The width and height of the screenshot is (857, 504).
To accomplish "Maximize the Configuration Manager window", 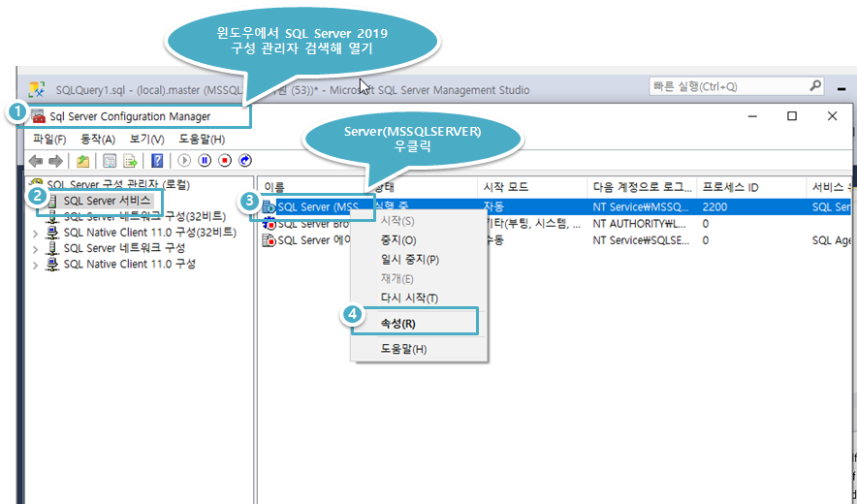I will coord(792,116).
